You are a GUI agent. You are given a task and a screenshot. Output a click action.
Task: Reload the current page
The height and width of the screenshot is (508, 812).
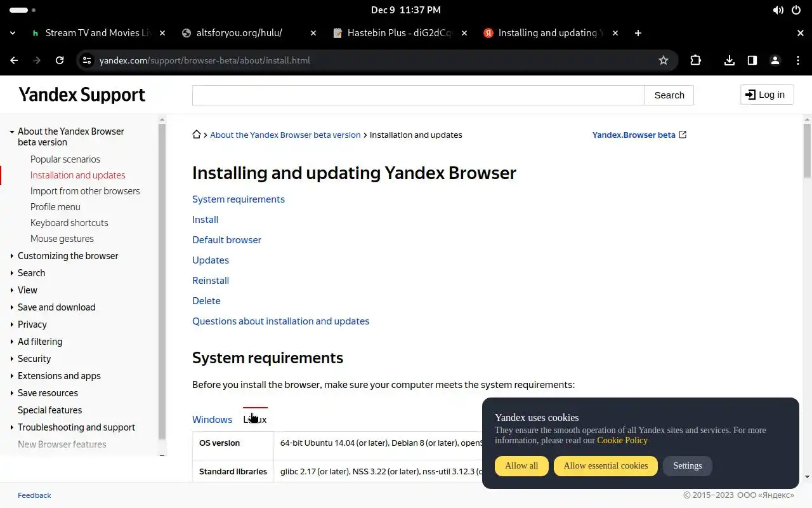coord(60,60)
